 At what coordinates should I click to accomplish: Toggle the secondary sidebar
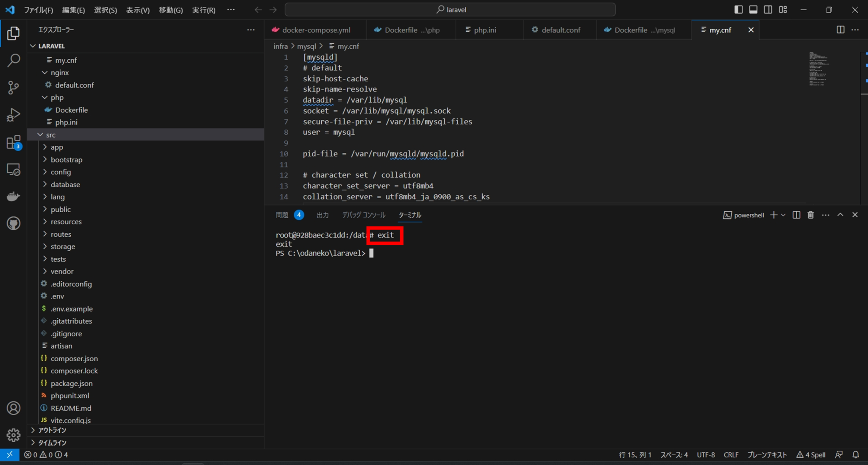point(768,9)
